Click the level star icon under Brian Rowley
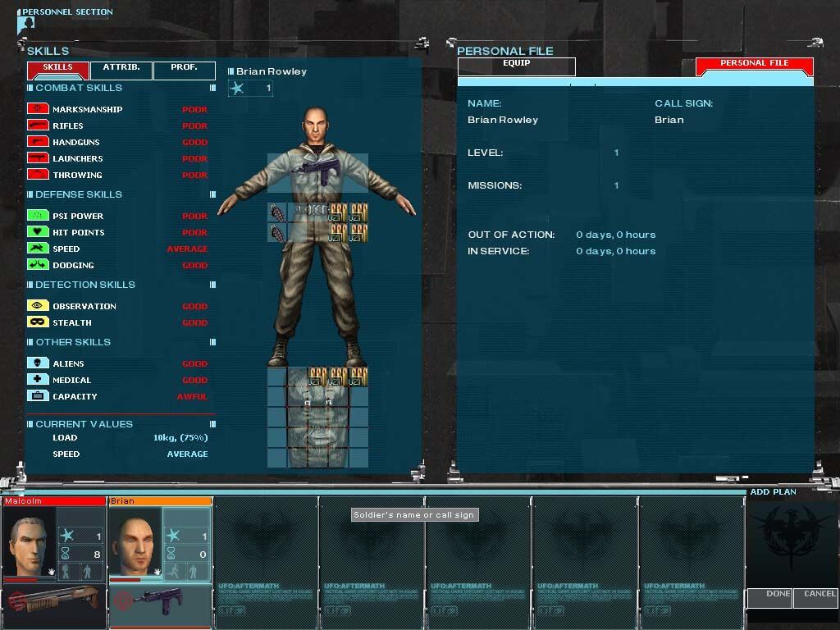Viewport: 840px width, 630px height. point(237,89)
